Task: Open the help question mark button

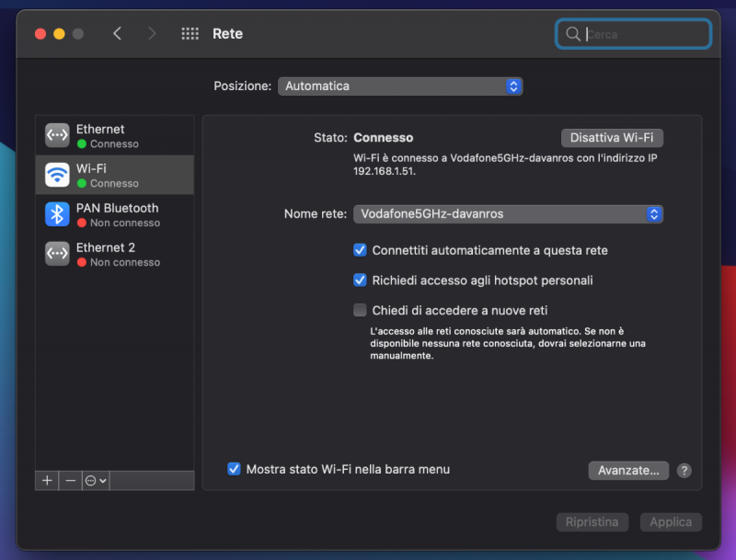Action: click(684, 470)
